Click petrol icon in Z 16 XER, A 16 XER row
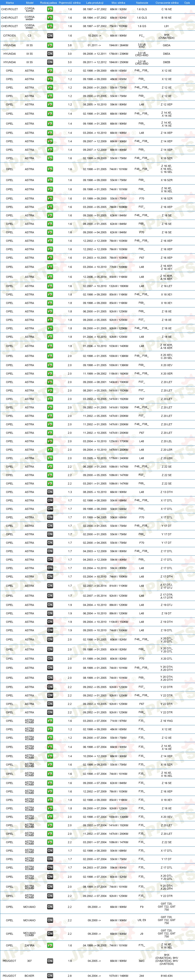 [x=50, y=277]
